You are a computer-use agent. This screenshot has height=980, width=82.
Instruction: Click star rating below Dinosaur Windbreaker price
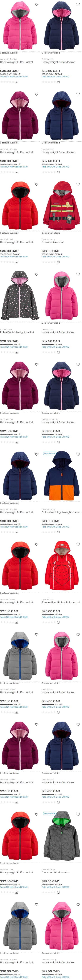tap(49, 892)
